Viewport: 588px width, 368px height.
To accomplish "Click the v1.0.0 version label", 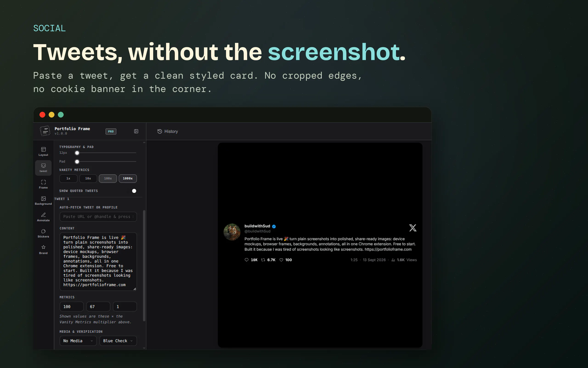I will (x=61, y=134).
